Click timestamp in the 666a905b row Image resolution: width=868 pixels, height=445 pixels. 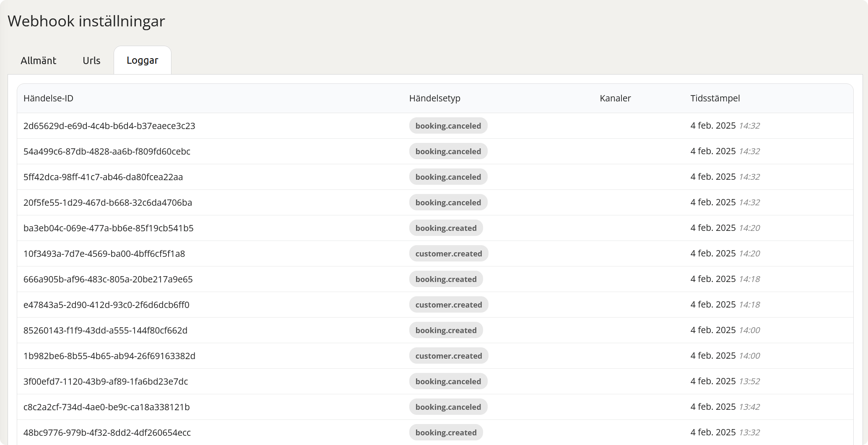pyautogui.click(x=725, y=279)
